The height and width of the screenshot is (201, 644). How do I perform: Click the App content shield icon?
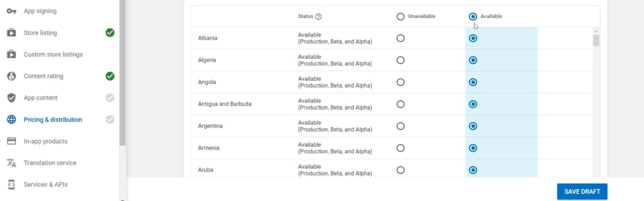12,98
